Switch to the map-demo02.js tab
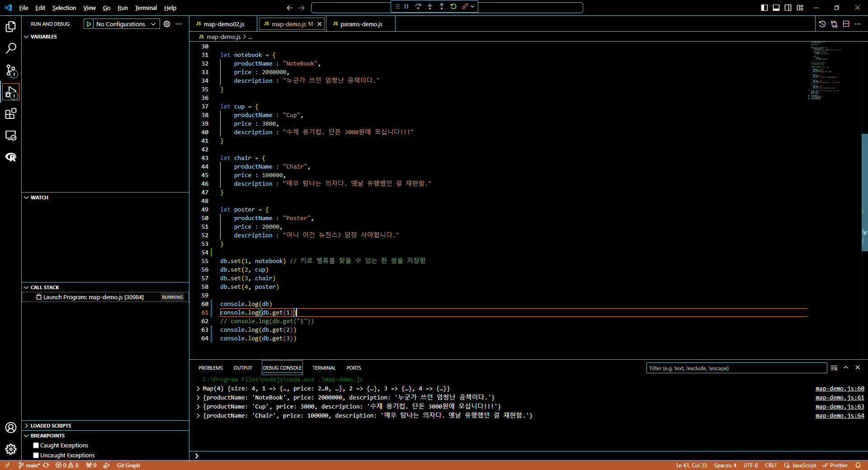This screenshot has width=868, height=470. (x=223, y=24)
